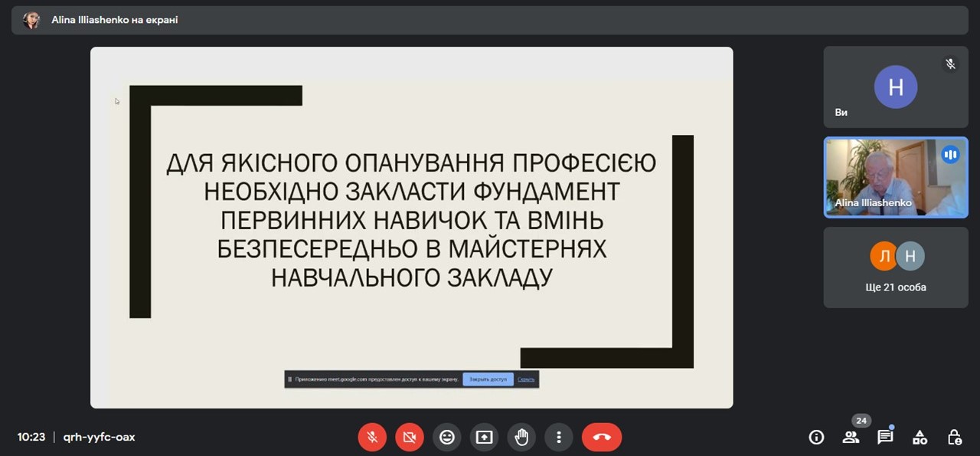Screen dimensions: 980x456
Task: Open the emoji reactions panel
Action: point(447,437)
